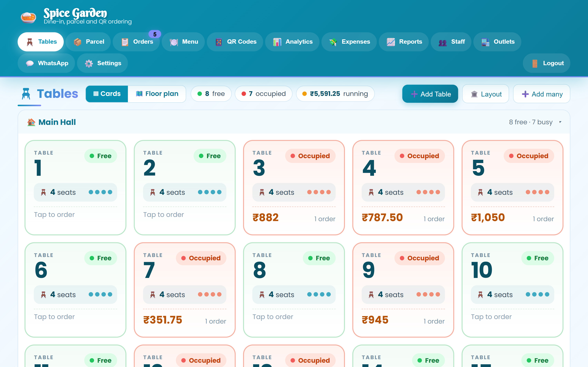Open the Outlets building icon
Screen dimensions: 588x367
485,42
